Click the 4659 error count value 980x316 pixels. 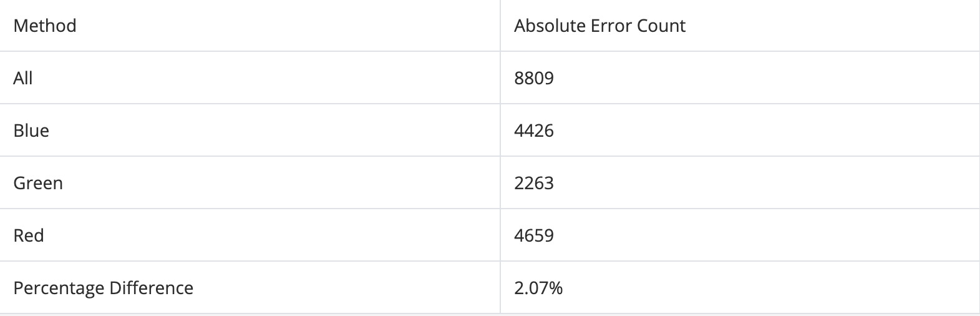point(534,235)
